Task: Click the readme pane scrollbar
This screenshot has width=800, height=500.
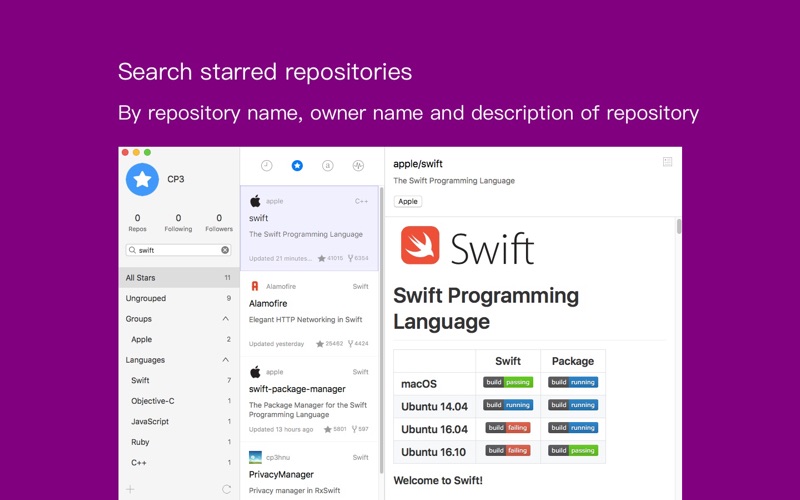Action: point(679,227)
